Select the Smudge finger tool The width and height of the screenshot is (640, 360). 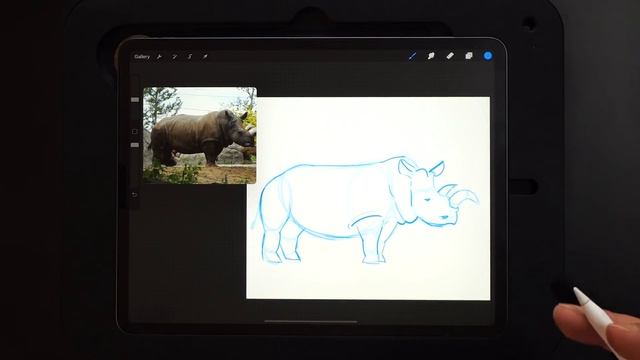click(431, 56)
